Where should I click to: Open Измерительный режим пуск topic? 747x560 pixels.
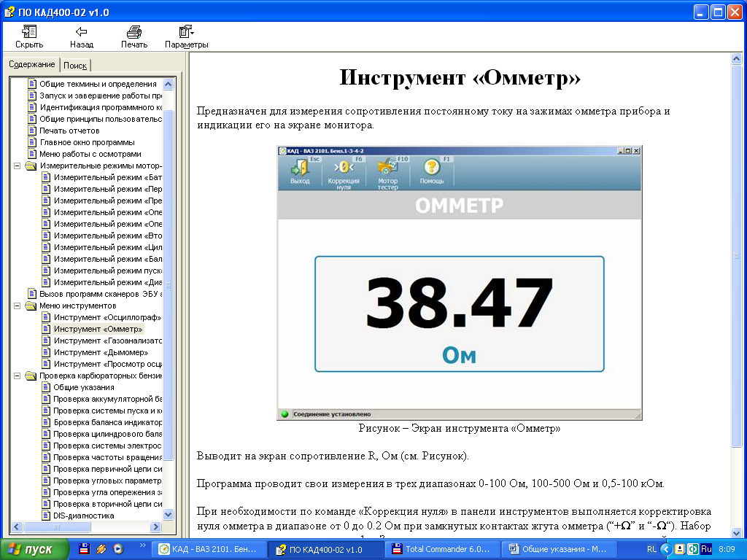pyautogui.click(x=108, y=271)
